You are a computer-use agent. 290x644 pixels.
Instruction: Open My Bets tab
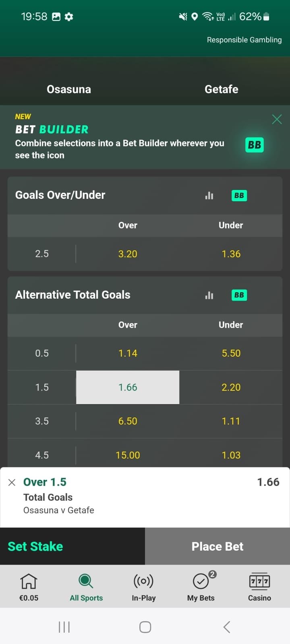point(201,587)
